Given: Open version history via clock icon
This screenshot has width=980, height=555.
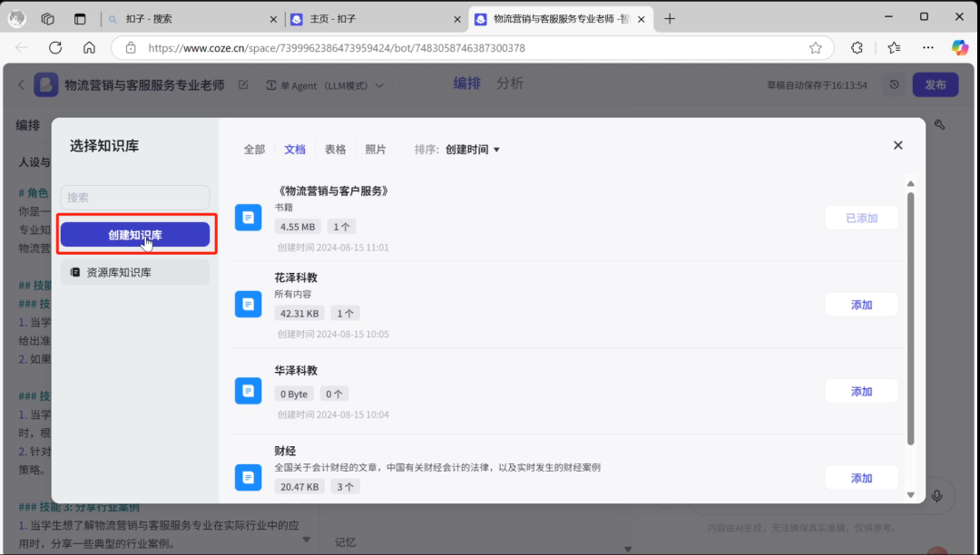Looking at the screenshot, I should [894, 84].
